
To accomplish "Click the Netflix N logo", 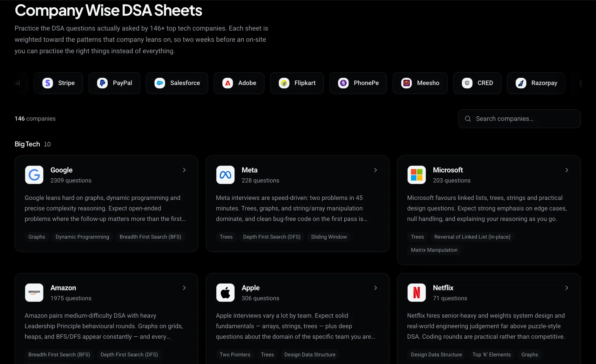I will click(x=416, y=293).
